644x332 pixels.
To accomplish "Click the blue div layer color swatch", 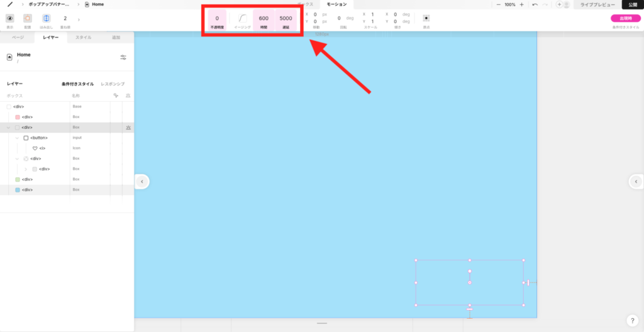I will coord(17,190).
